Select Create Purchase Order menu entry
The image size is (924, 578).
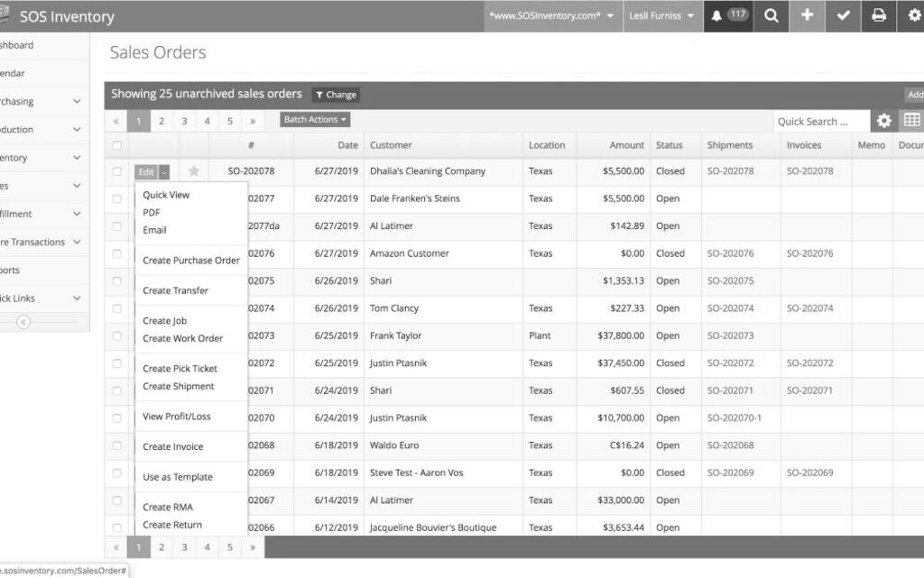[191, 261]
